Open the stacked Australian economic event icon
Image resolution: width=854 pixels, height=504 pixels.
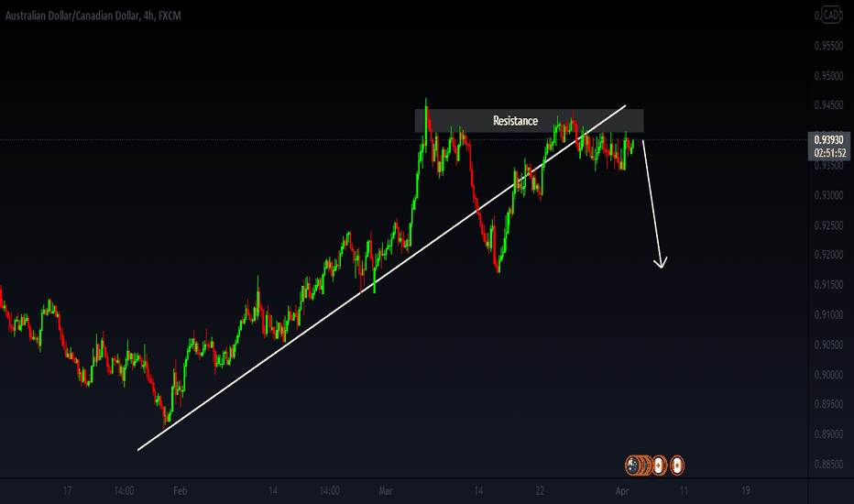[x=633, y=466]
